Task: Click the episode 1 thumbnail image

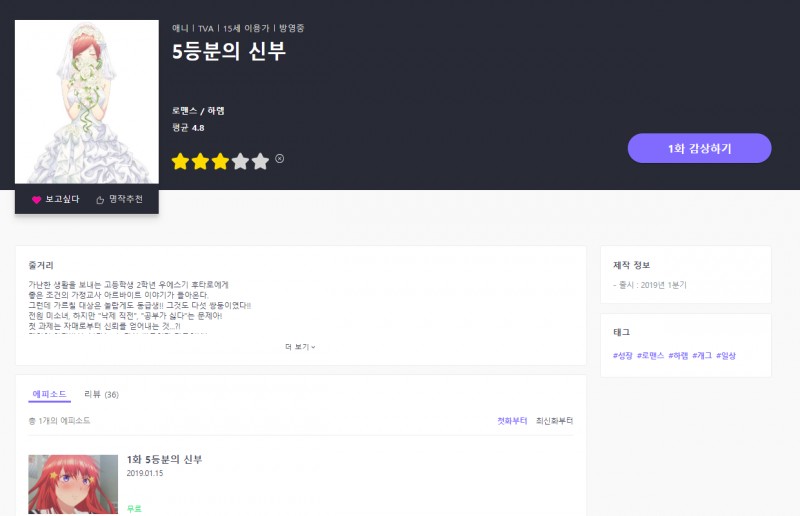Action: click(73, 485)
